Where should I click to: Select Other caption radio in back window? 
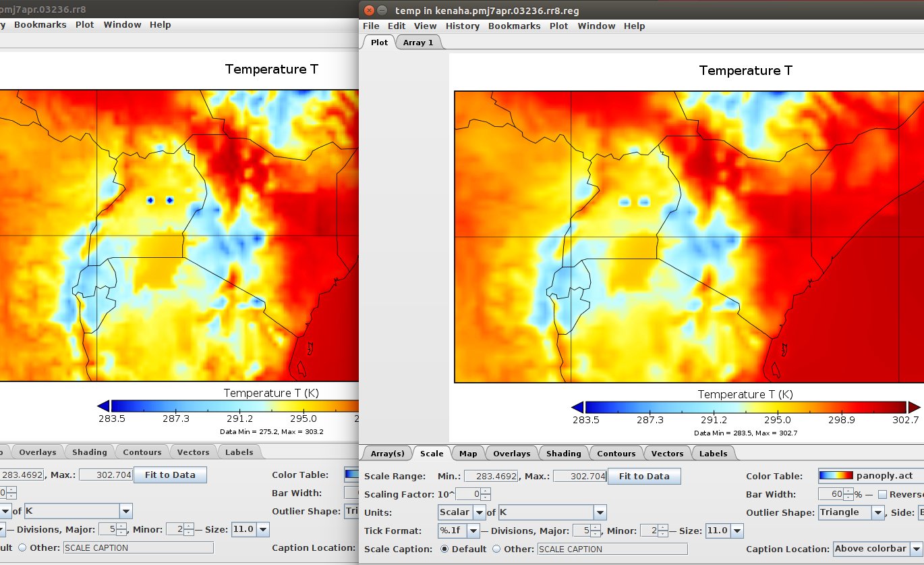(23, 547)
